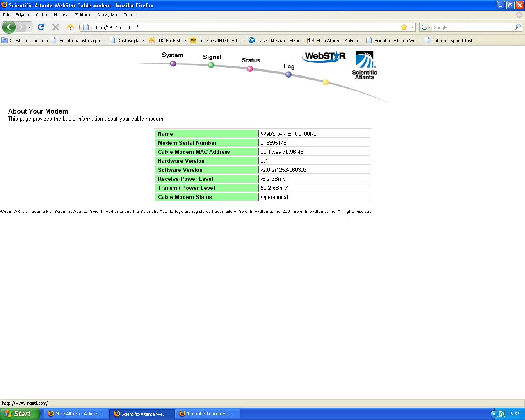
Task: Open Dostosuj łącza bookmark
Action: coord(128,40)
